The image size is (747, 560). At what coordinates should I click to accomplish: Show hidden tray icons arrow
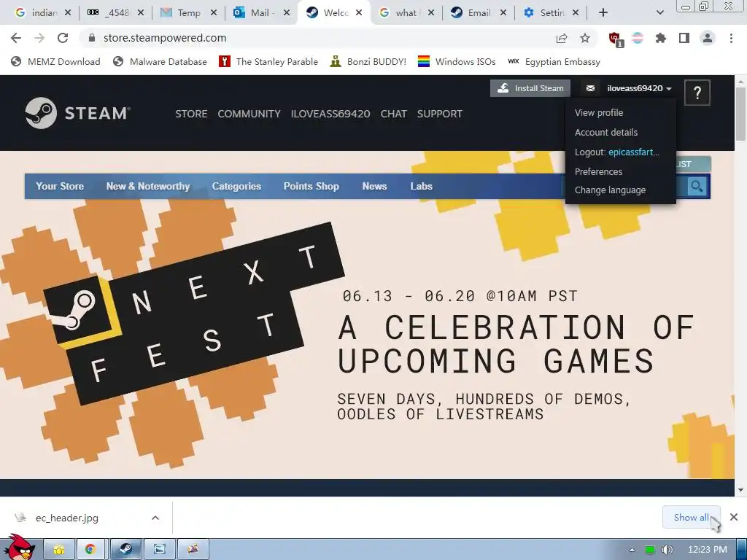pos(632,550)
